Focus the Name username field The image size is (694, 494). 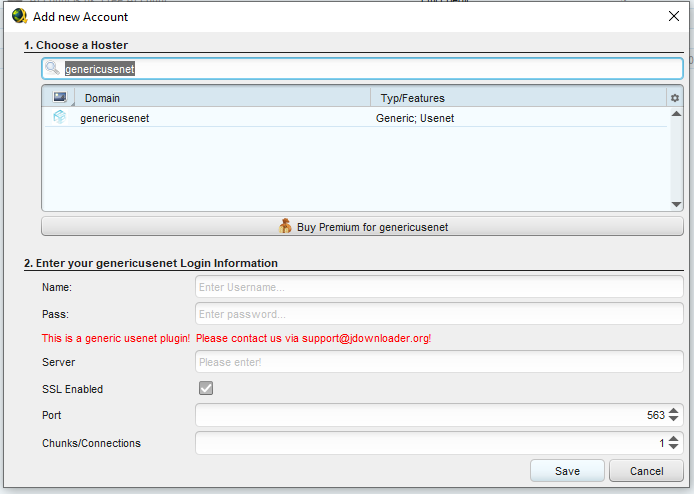[x=439, y=287]
